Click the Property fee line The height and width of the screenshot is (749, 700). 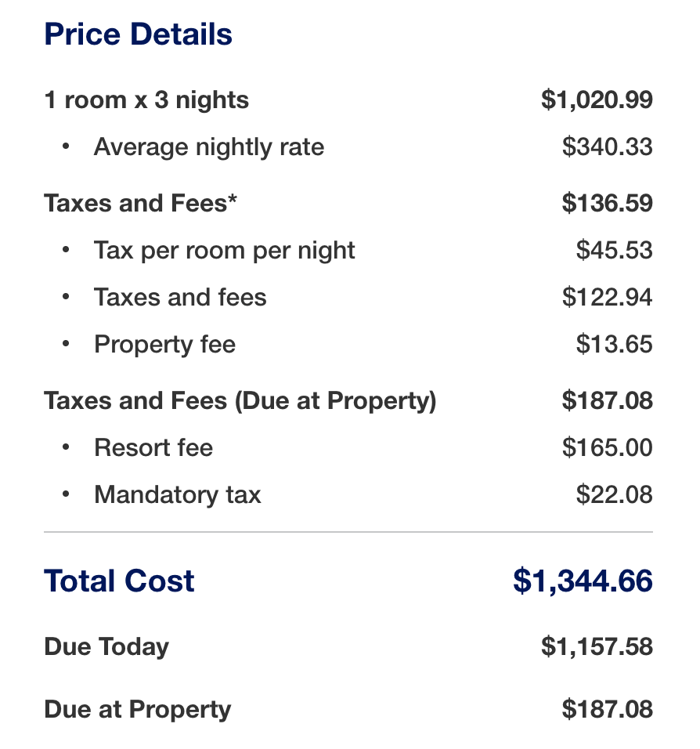[164, 345]
